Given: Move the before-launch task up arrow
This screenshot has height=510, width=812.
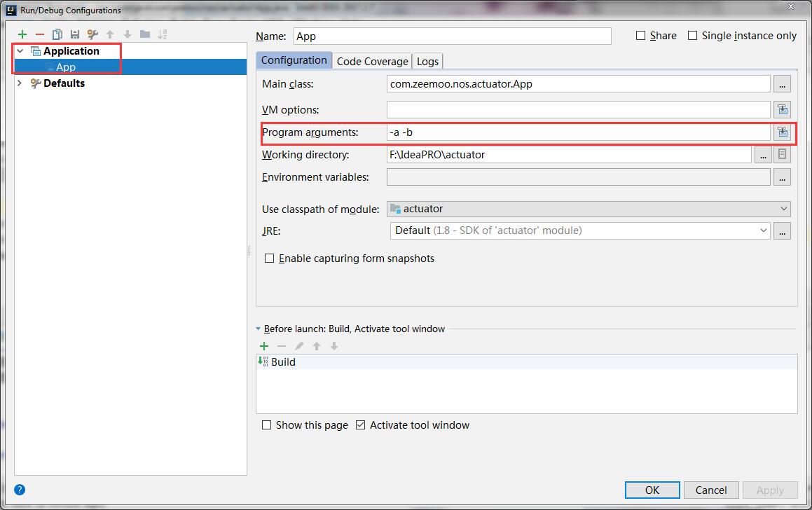Looking at the screenshot, I should (x=317, y=346).
